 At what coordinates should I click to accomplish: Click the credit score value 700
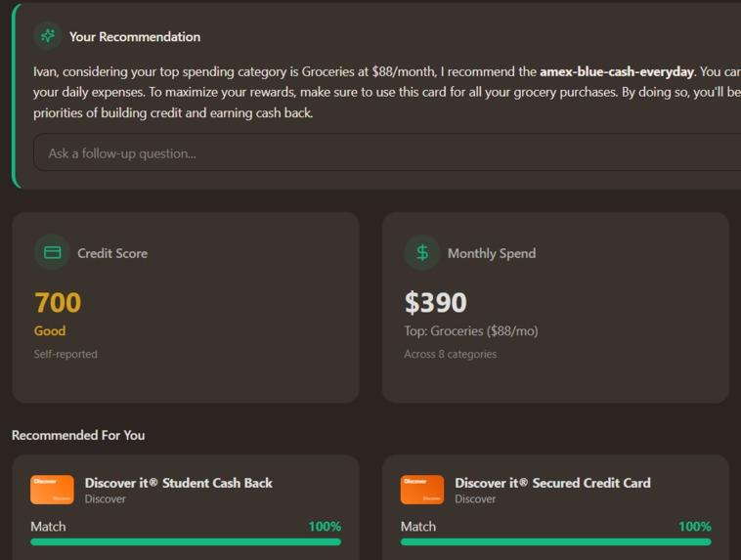[58, 302]
